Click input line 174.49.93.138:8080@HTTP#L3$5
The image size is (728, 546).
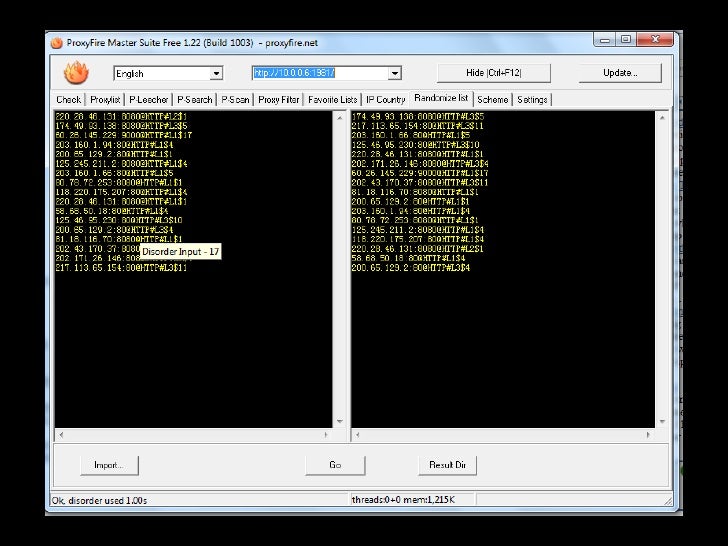pos(121,125)
